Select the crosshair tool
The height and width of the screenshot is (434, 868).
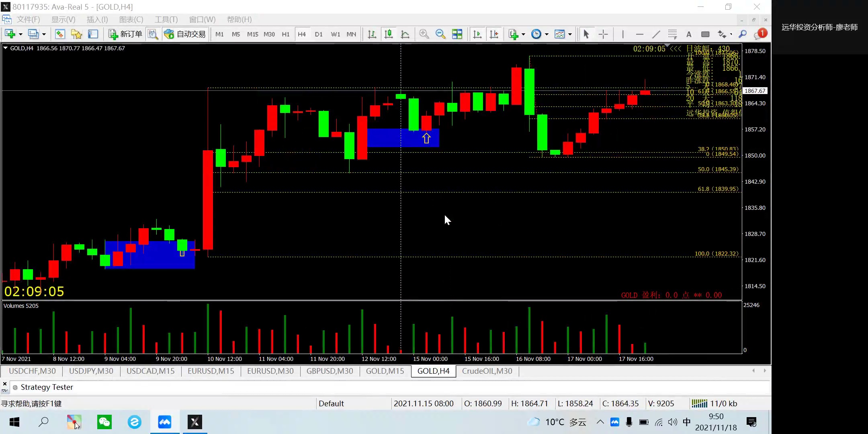click(603, 34)
